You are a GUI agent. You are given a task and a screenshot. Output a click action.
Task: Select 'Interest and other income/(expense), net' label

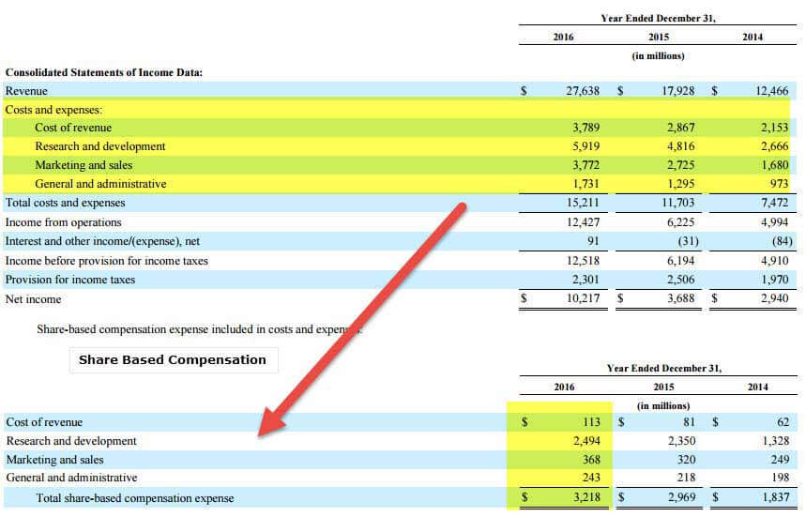pyautogui.click(x=102, y=241)
